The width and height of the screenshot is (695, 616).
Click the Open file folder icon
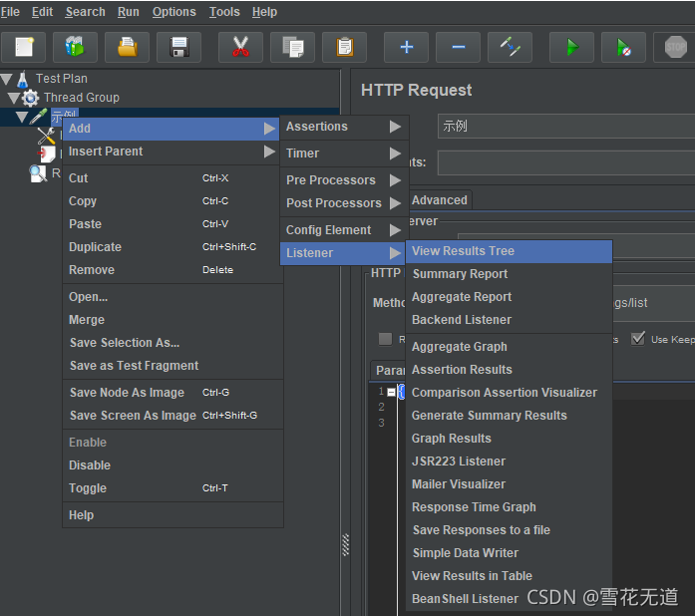click(128, 47)
